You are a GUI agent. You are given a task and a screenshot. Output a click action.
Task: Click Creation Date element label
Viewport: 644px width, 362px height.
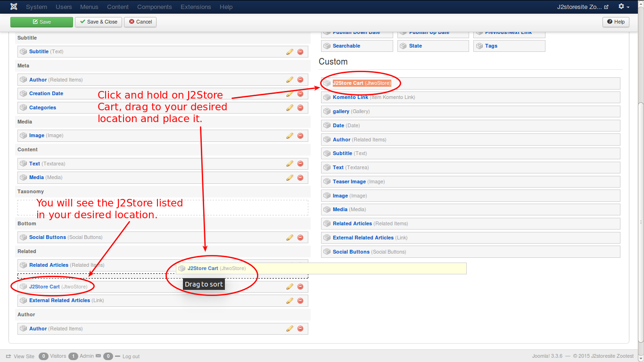point(46,94)
